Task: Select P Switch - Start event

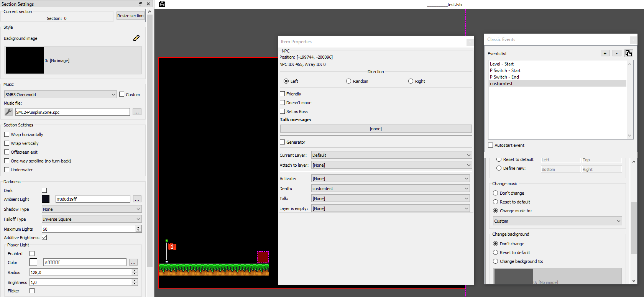Action: 557,71
